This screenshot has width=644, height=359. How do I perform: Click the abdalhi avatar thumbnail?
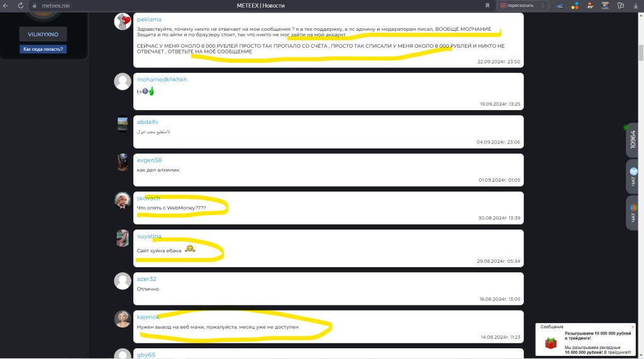pyautogui.click(x=123, y=124)
